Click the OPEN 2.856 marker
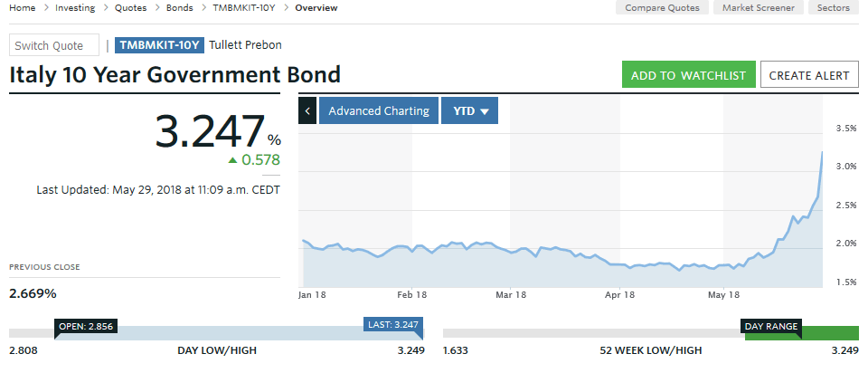The width and height of the screenshot is (868, 373). click(x=85, y=326)
